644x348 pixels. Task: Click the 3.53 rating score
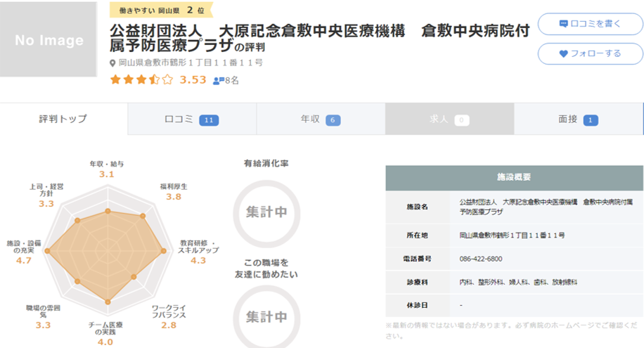[193, 79]
